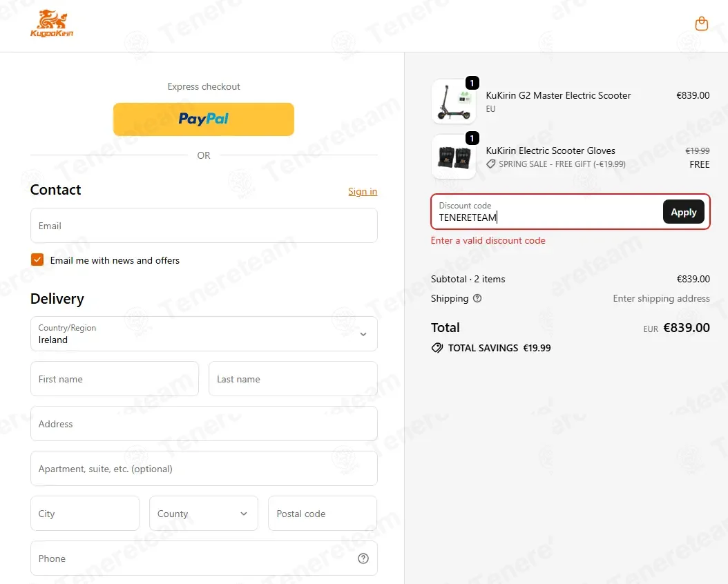Click the Spring Sale discount tag icon

click(x=491, y=164)
